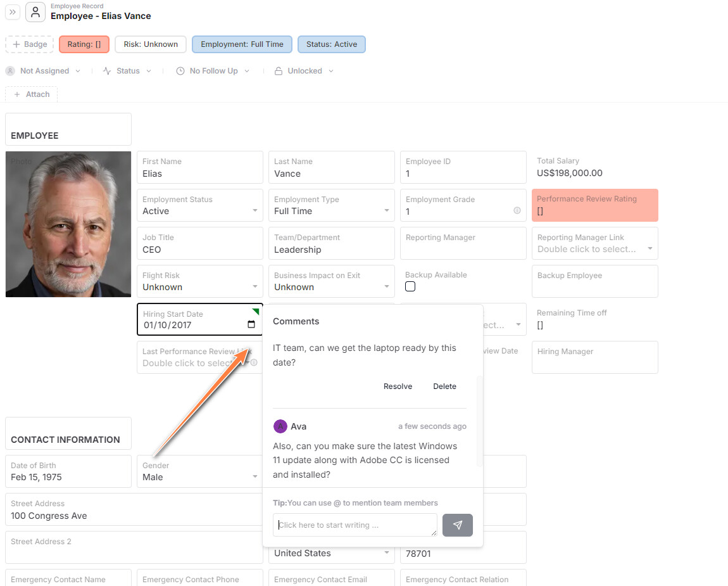Click the plus icon in Attach
Viewport: 728px width, 586px height.
coord(17,94)
